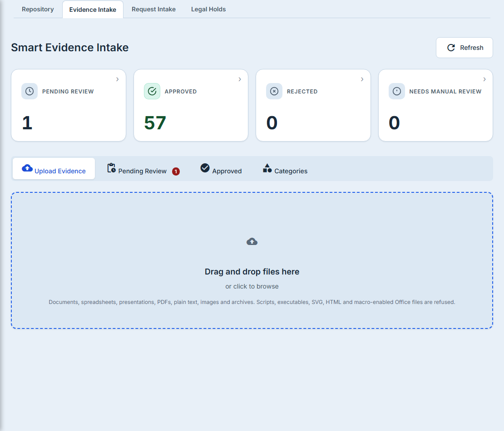Select the Upload Evidence sub-tab
Screen dimensions: 504x431
coord(54,169)
